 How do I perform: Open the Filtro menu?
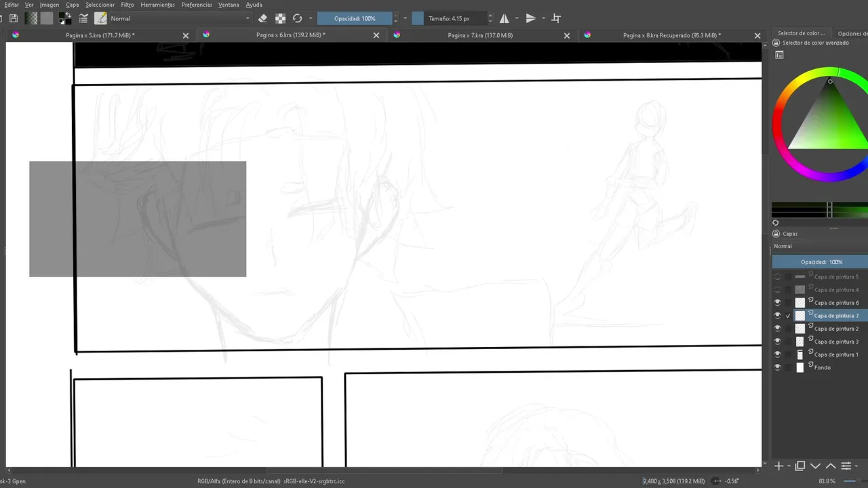(127, 5)
